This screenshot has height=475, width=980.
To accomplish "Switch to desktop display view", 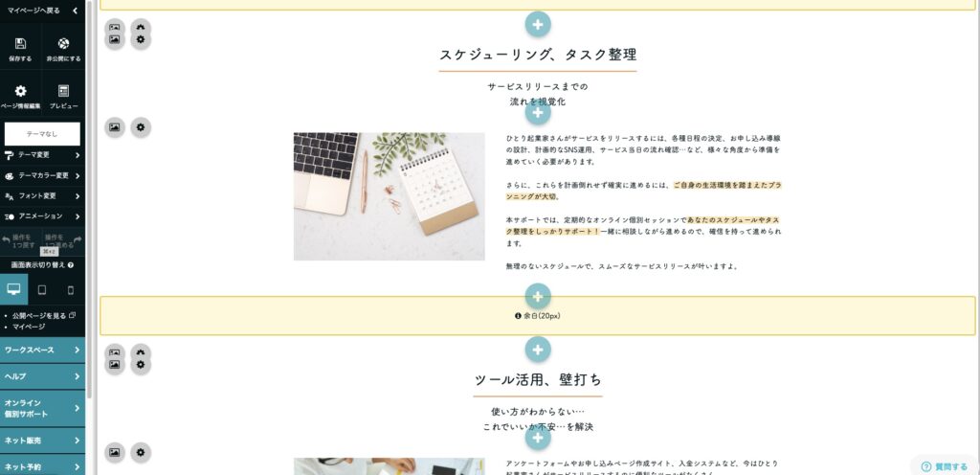I will click(x=13, y=289).
